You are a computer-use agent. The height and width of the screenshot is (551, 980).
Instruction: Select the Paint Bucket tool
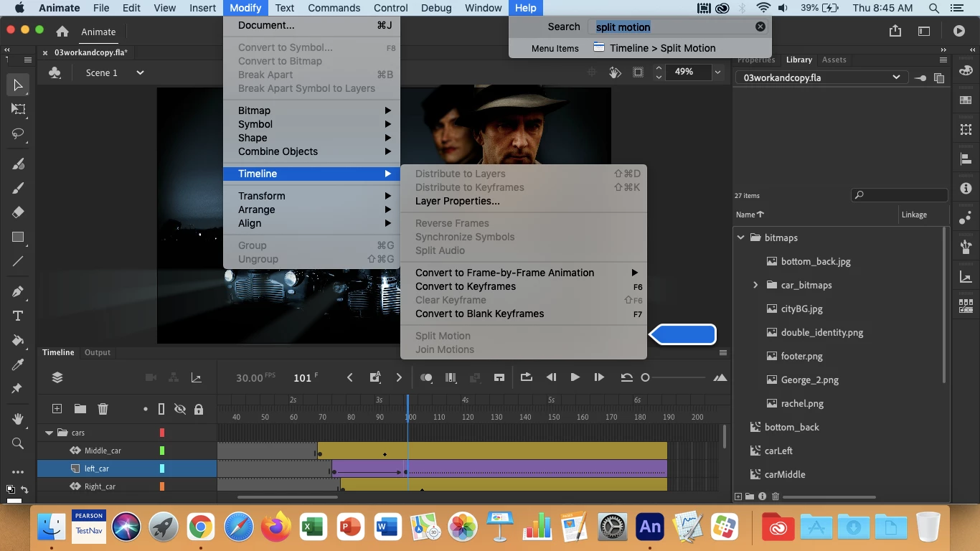click(18, 340)
